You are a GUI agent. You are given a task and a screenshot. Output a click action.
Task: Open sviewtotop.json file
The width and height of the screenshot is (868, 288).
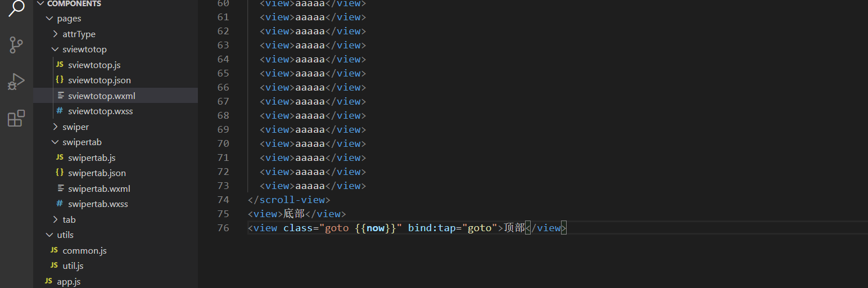click(x=100, y=80)
